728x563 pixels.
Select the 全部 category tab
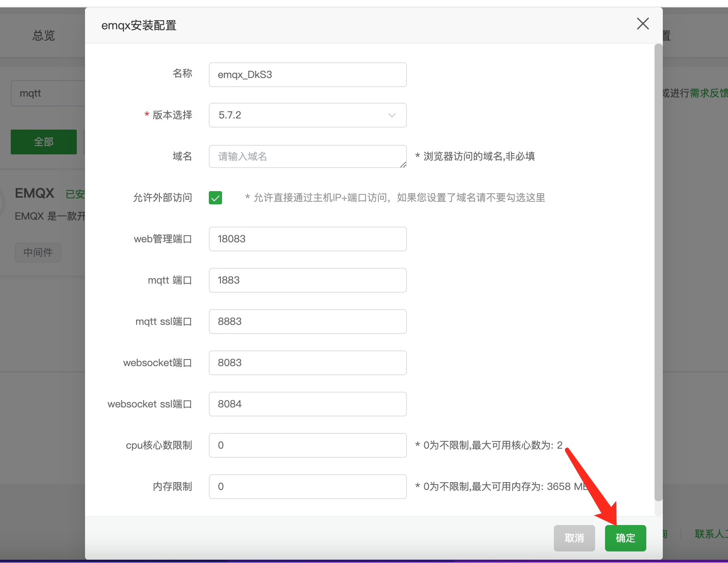point(43,142)
